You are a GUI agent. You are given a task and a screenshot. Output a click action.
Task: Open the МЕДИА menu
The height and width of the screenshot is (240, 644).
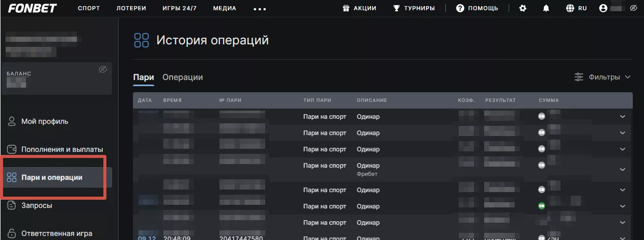tap(225, 8)
